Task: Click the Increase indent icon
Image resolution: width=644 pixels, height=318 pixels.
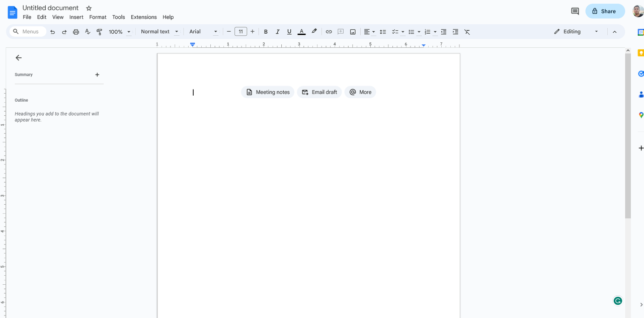Action: (x=455, y=32)
